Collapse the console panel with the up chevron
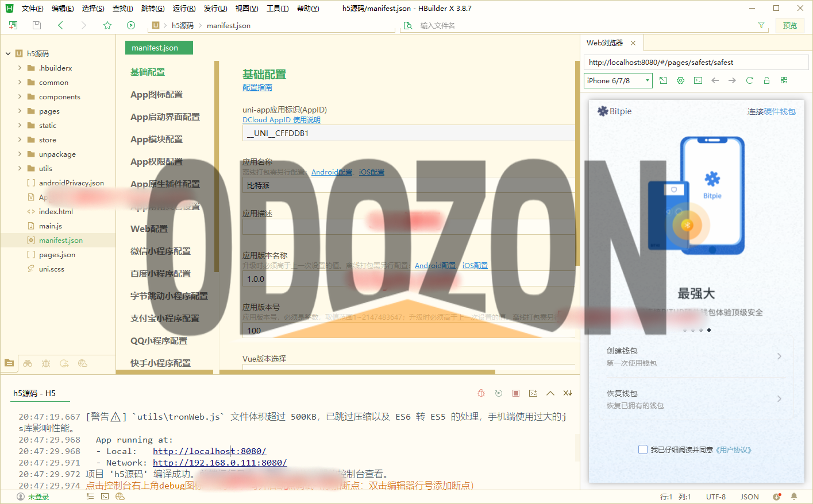813x504 pixels. [x=550, y=393]
